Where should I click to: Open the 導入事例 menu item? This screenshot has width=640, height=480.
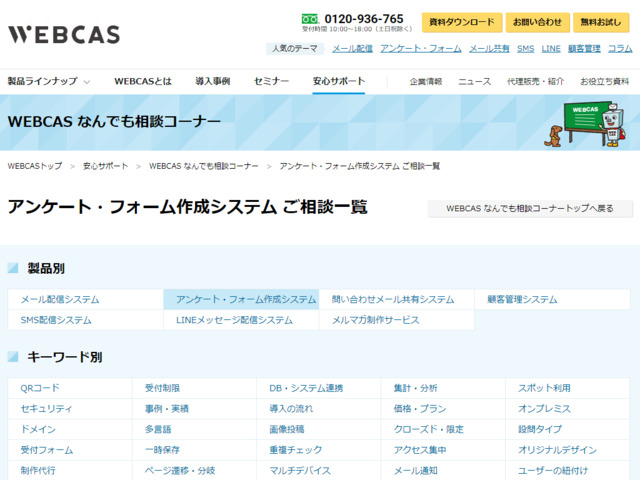point(213,81)
